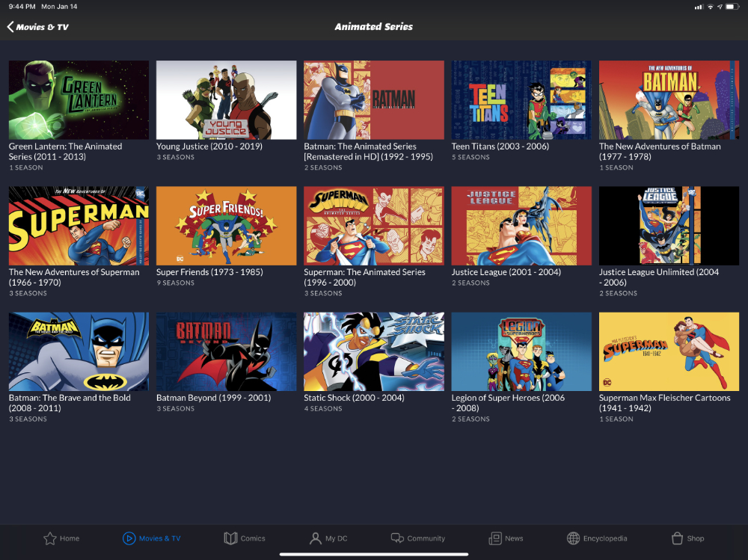
Task: Open Static Shock poster thumbnail
Action: 374,351
